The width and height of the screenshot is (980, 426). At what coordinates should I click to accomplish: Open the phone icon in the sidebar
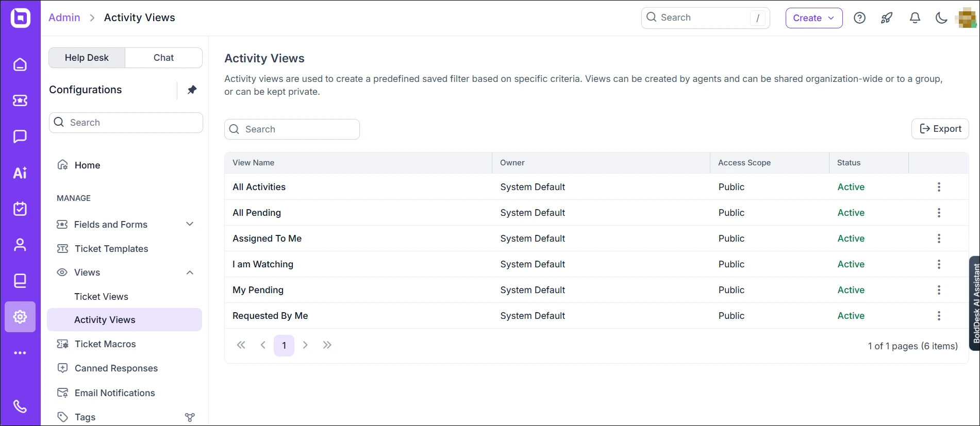click(x=20, y=406)
